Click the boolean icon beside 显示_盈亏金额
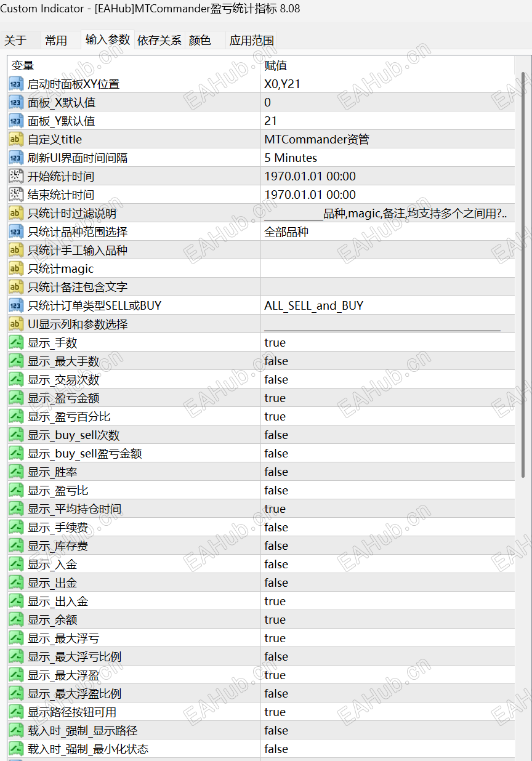Viewport: 532px width, 761px height. coord(17,398)
